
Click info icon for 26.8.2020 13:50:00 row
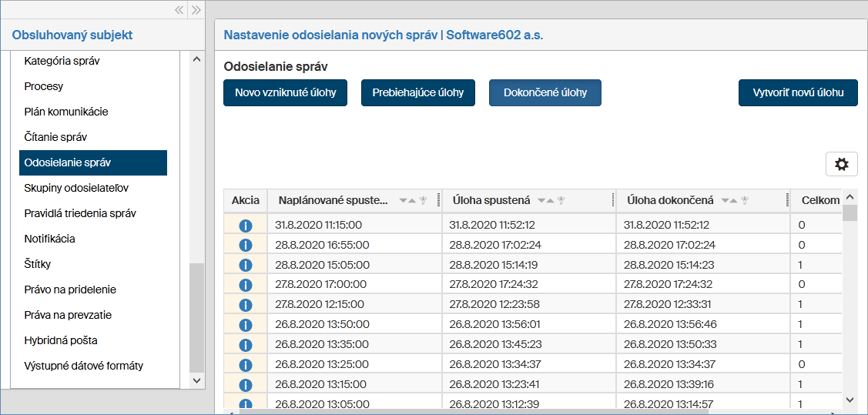click(x=246, y=325)
